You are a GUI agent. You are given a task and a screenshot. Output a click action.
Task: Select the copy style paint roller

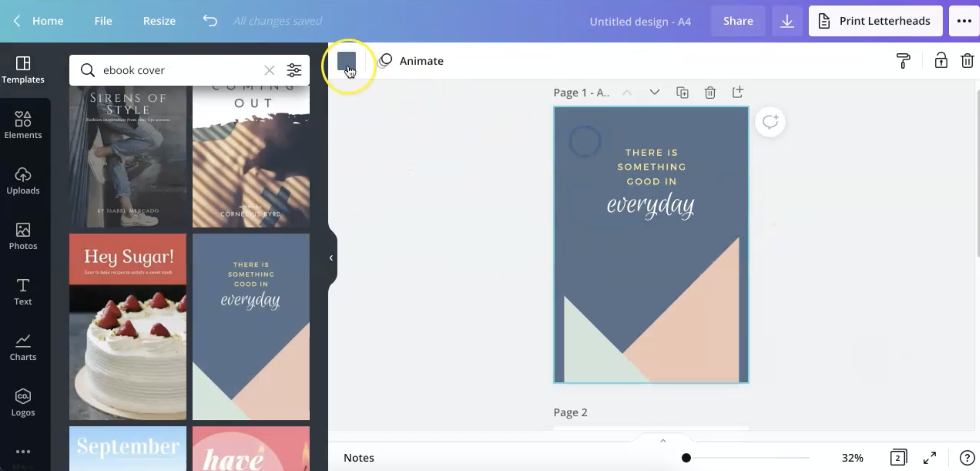(903, 61)
